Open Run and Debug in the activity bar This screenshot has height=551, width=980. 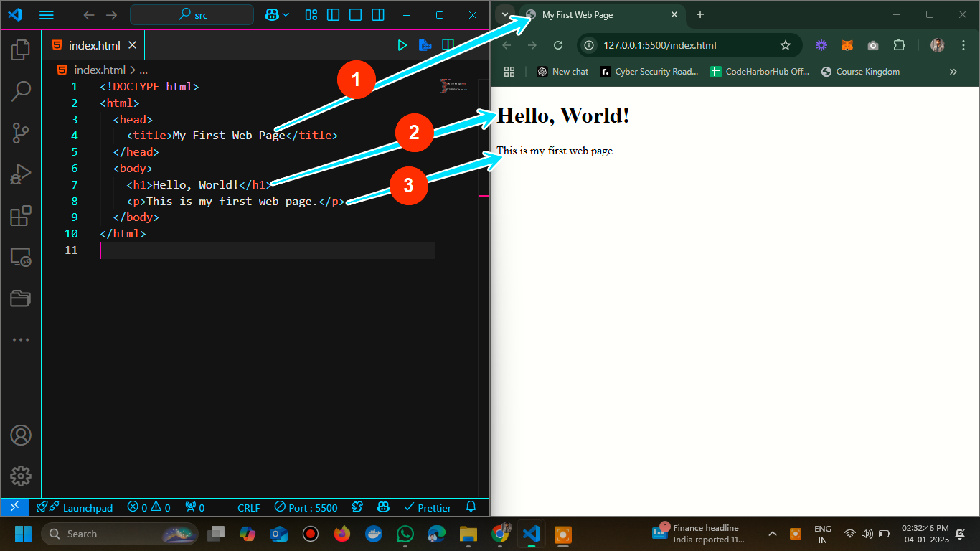click(x=20, y=174)
